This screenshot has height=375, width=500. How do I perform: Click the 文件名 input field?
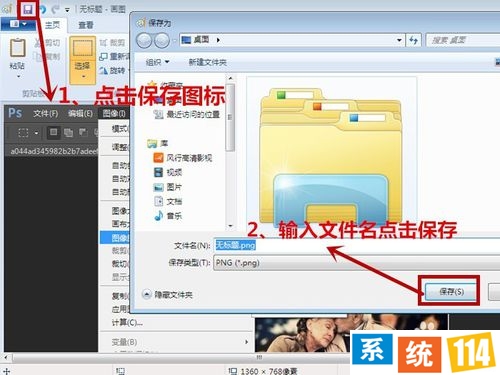point(357,245)
